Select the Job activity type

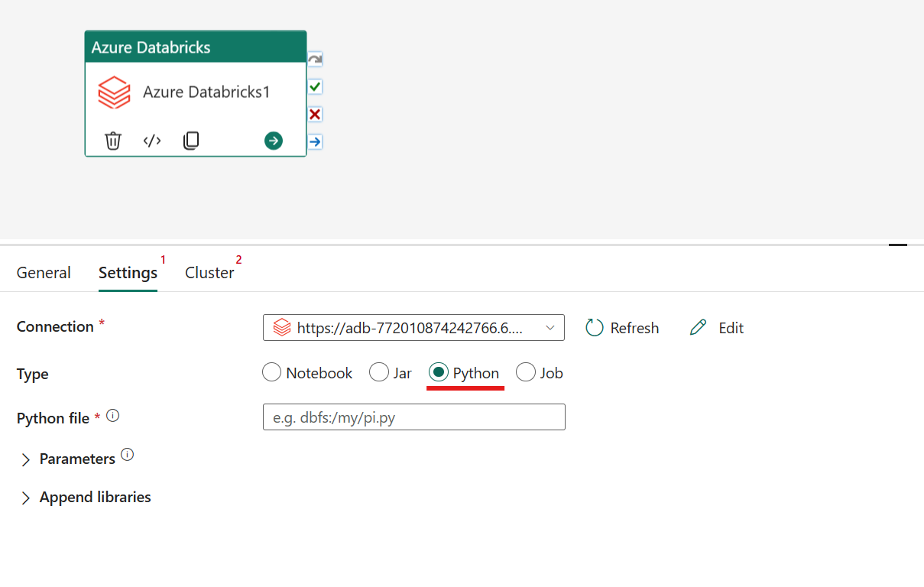coord(525,372)
